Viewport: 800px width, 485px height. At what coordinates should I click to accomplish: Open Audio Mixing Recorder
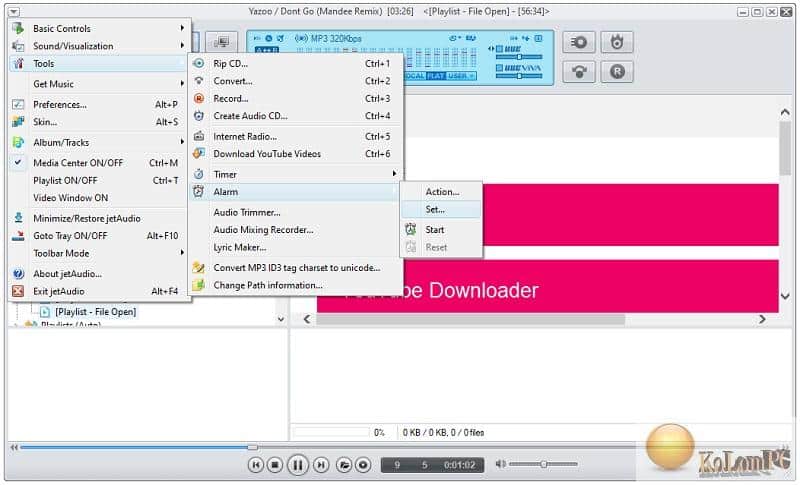tap(295, 230)
